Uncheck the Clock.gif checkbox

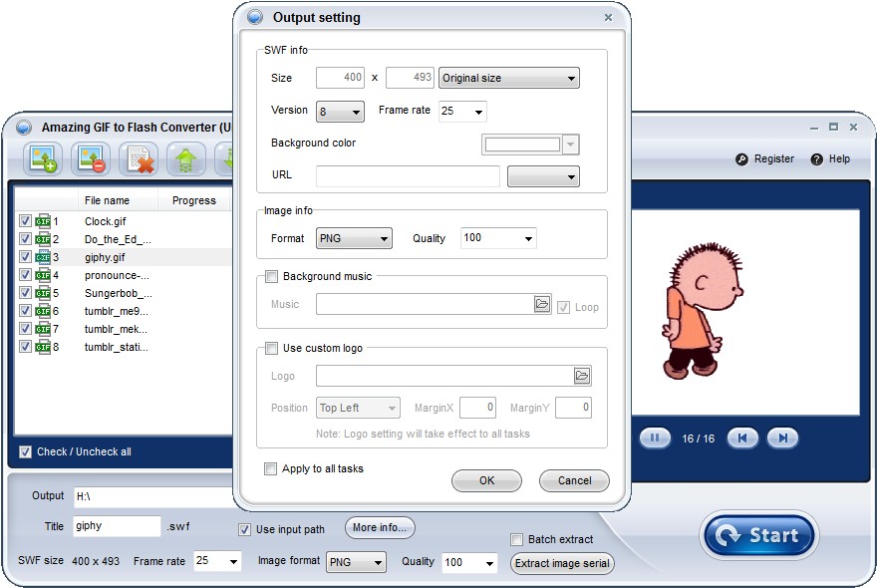click(x=25, y=221)
